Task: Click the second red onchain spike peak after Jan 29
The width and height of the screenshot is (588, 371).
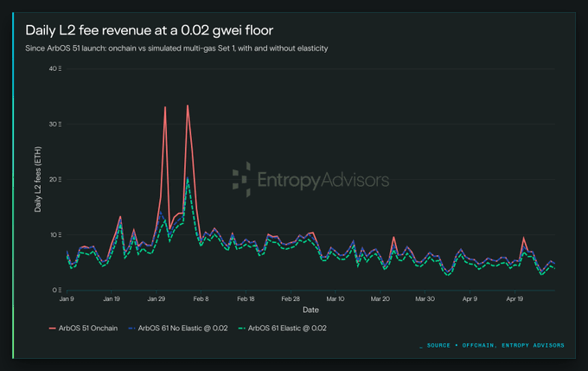Action: pos(188,106)
